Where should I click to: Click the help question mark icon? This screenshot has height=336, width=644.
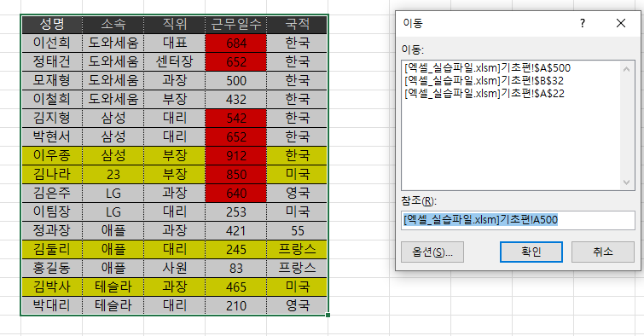pyautogui.click(x=583, y=23)
